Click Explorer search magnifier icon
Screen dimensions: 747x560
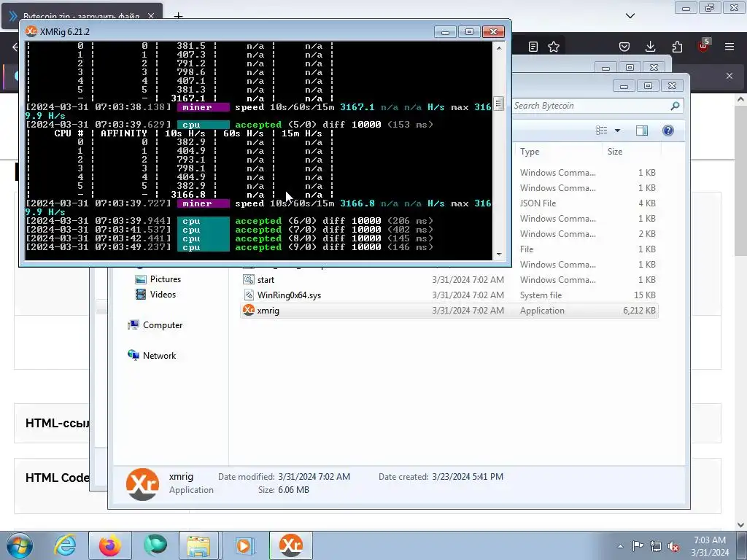click(675, 106)
